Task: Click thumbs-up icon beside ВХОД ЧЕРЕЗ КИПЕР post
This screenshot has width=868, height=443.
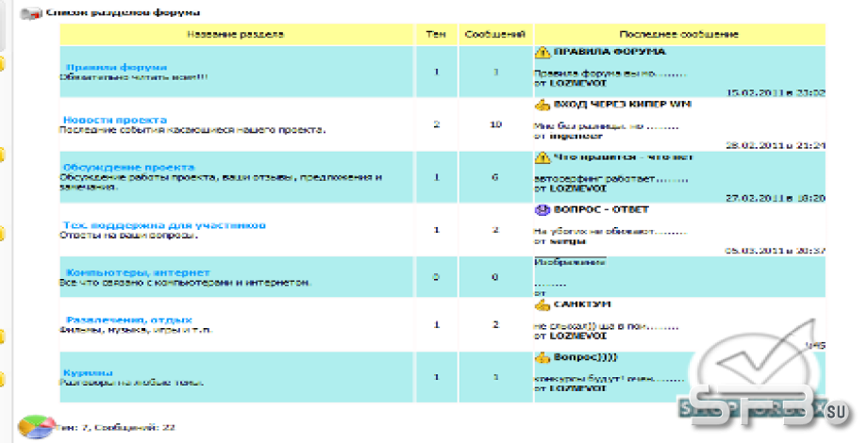Action: click(x=542, y=105)
